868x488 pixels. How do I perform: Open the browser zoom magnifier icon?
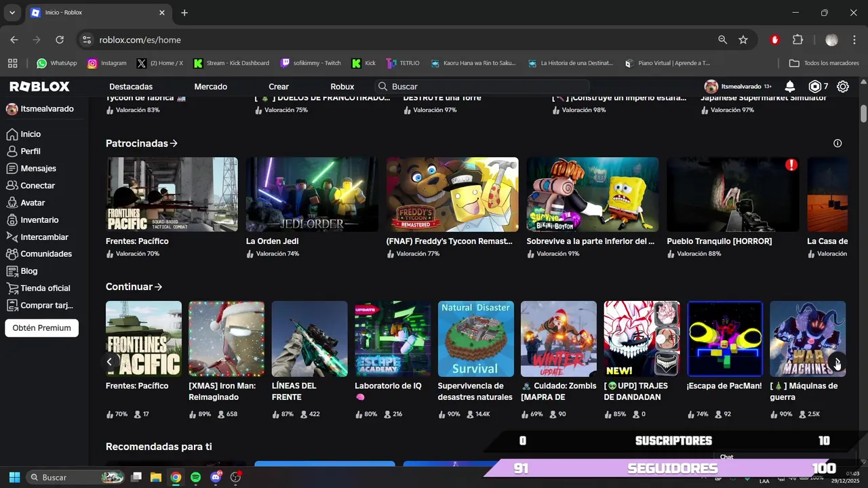click(x=723, y=40)
